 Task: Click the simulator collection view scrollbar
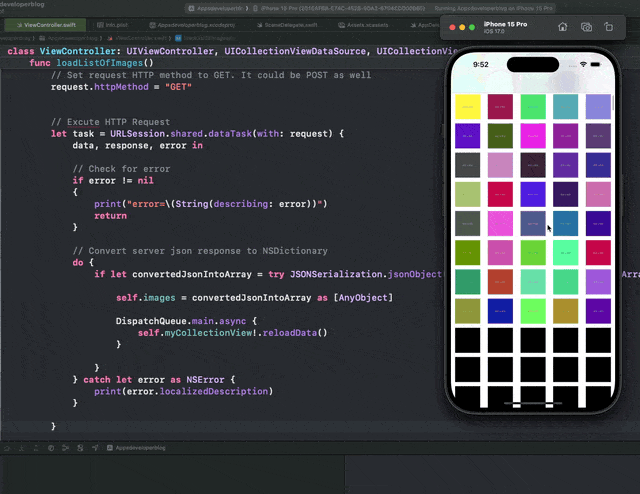click(x=613, y=102)
